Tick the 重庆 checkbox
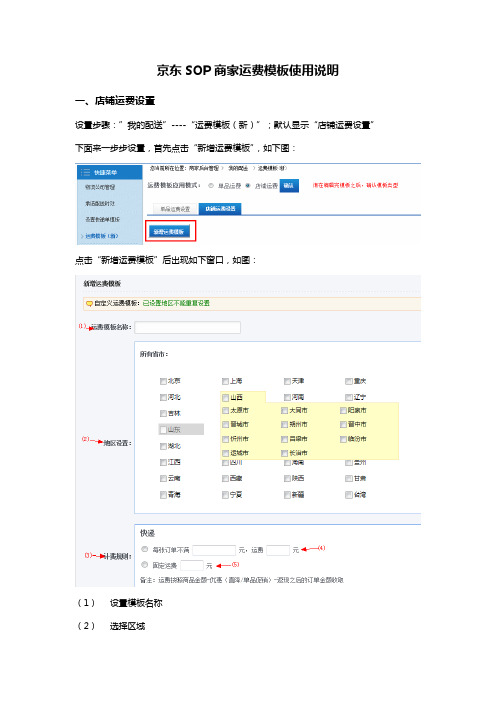The width and height of the screenshot is (496, 702). (349, 381)
